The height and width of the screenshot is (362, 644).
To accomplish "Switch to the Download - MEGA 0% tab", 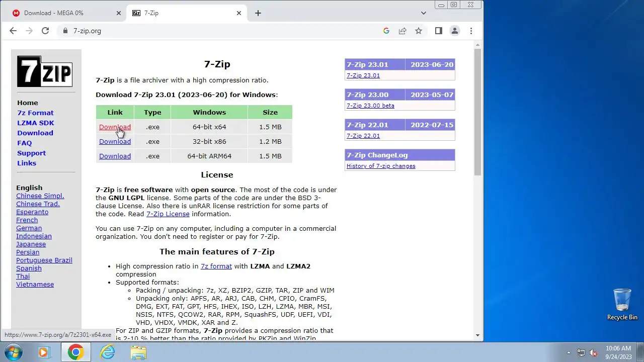I will [66, 13].
